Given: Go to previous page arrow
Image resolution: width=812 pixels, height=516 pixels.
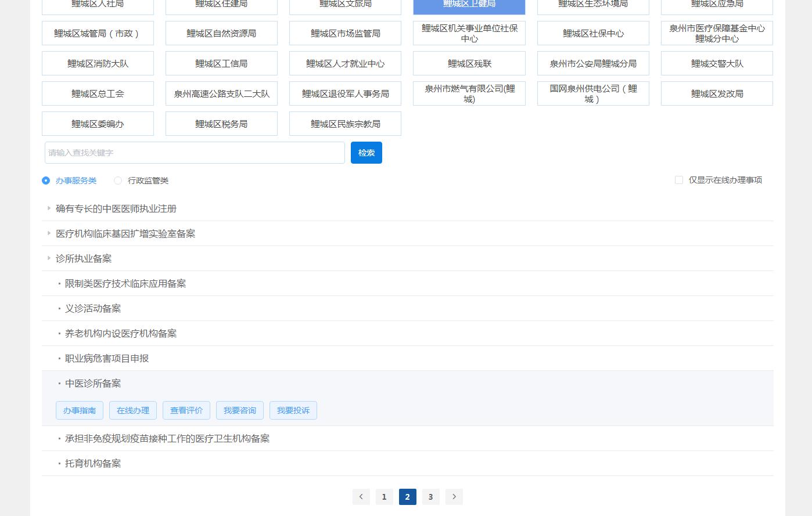Looking at the screenshot, I should (x=361, y=497).
